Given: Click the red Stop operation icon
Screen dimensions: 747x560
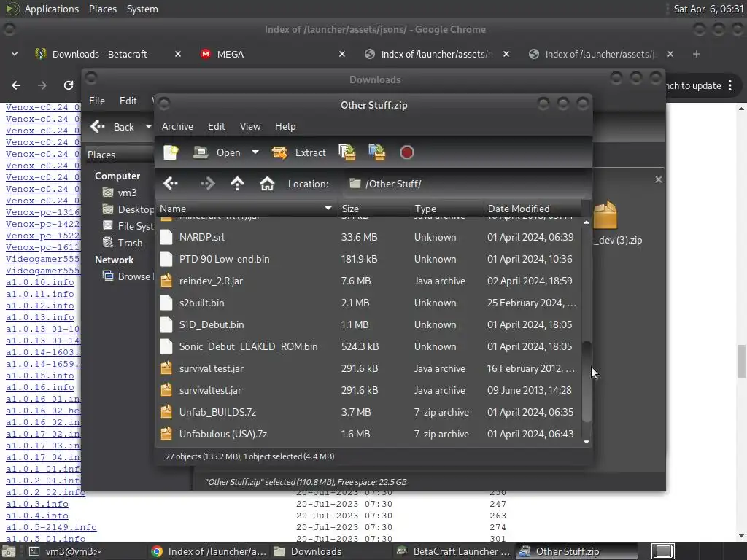Looking at the screenshot, I should point(407,152).
